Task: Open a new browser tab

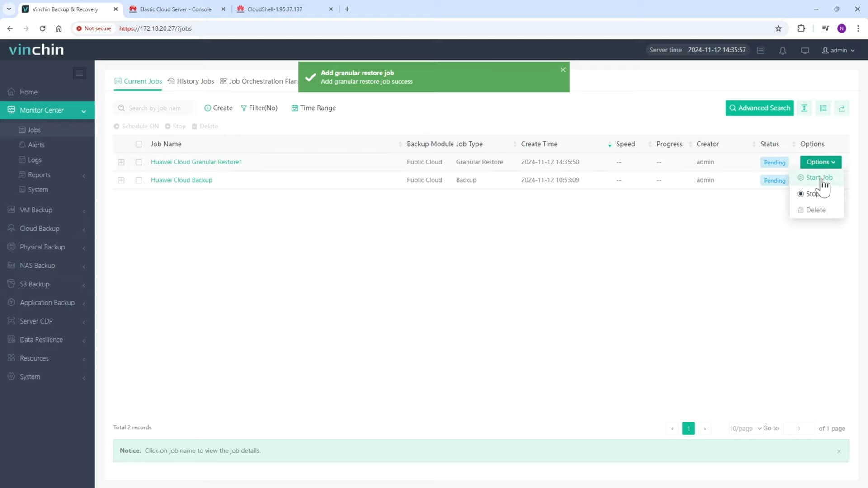Action: (x=347, y=9)
